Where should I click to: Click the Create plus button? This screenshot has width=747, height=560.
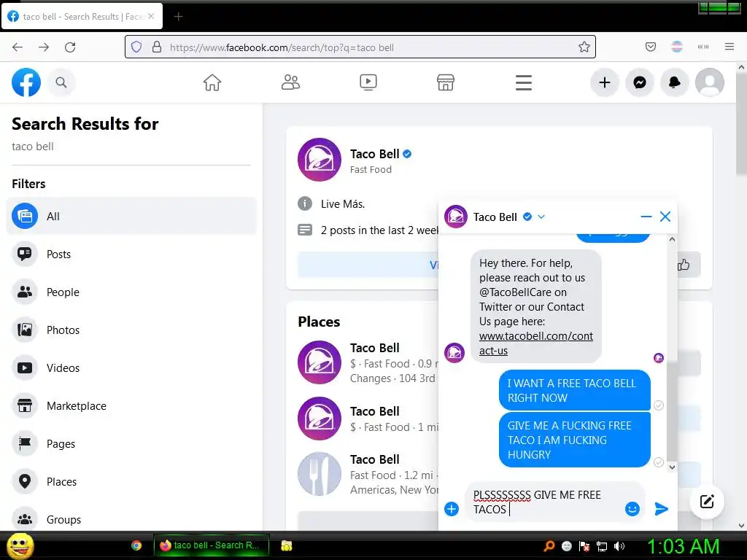[605, 82]
